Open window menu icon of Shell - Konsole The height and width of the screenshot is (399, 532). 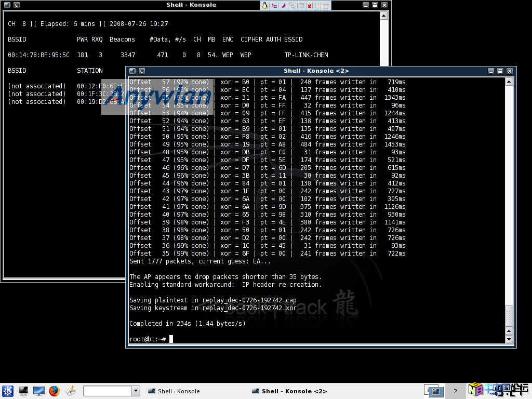7,5
